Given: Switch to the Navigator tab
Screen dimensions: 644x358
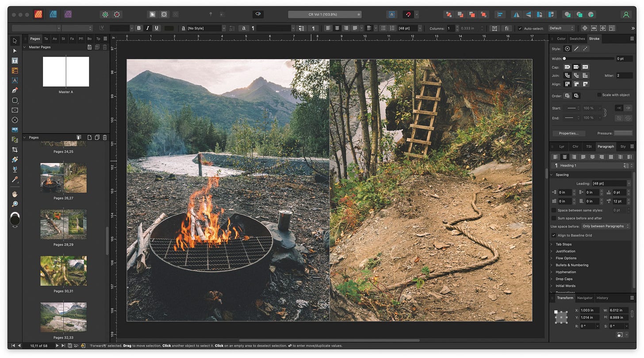Looking at the screenshot, I should point(585,298).
